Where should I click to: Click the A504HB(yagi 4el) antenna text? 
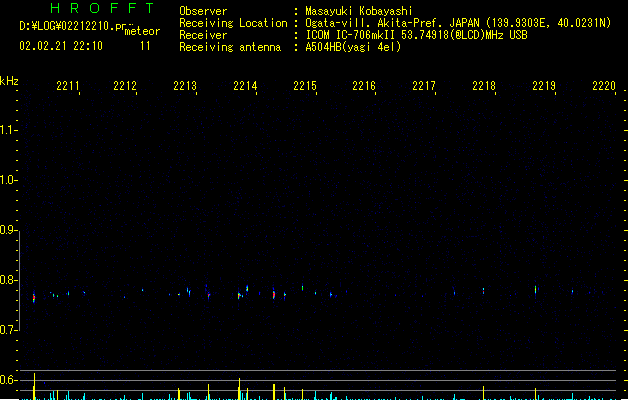(x=353, y=47)
